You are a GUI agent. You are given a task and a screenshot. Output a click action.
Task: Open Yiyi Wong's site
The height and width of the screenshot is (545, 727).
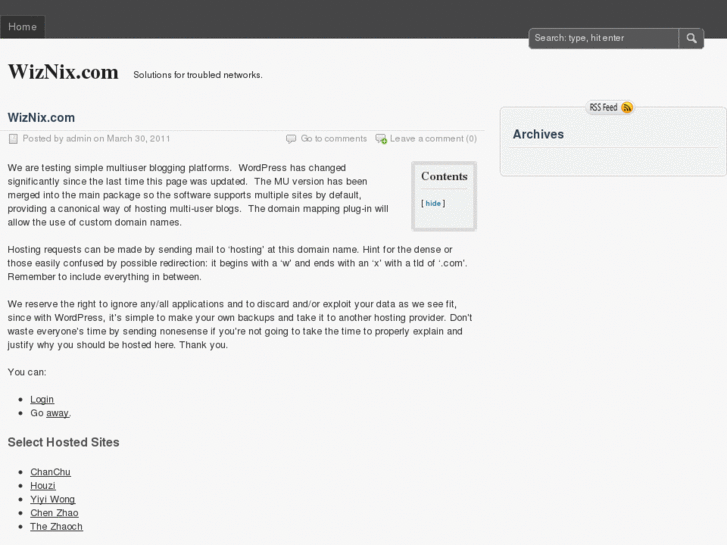coord(52,499)
